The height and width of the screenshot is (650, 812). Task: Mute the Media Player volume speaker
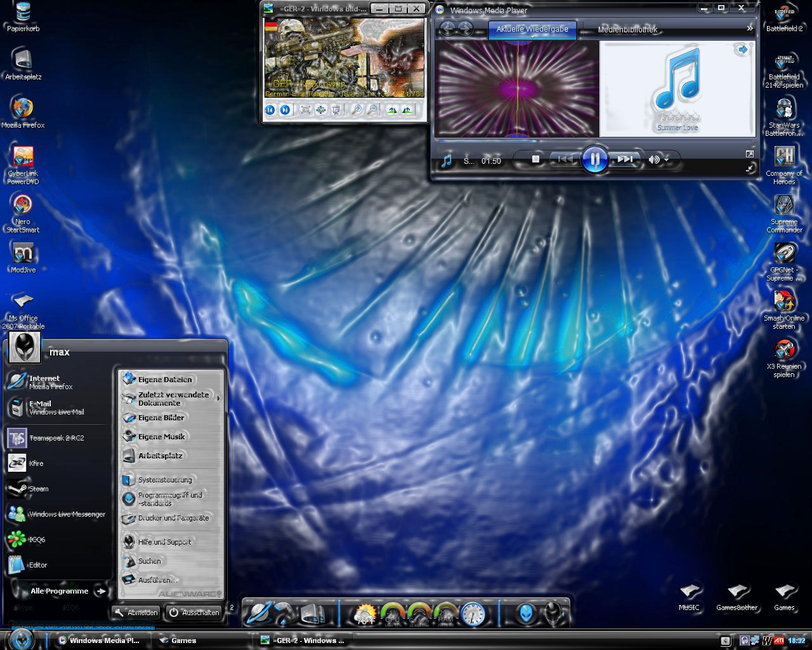click(653, 160)
